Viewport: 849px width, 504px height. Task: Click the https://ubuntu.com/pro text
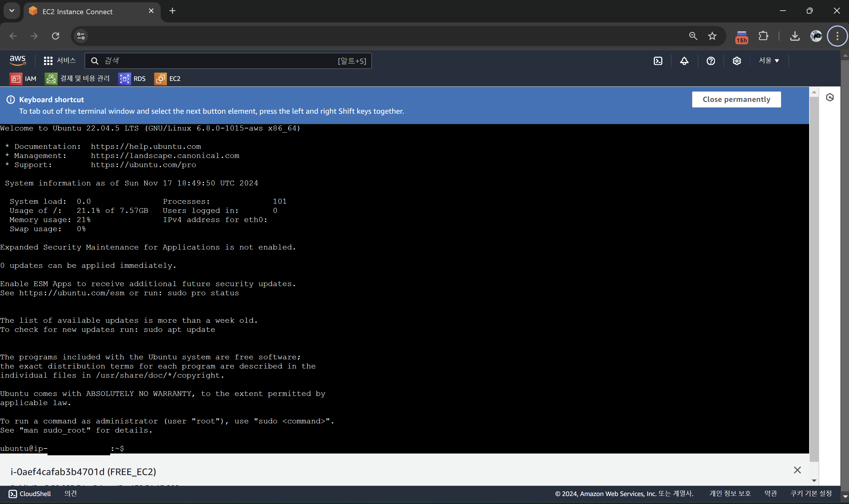point(143,165)
